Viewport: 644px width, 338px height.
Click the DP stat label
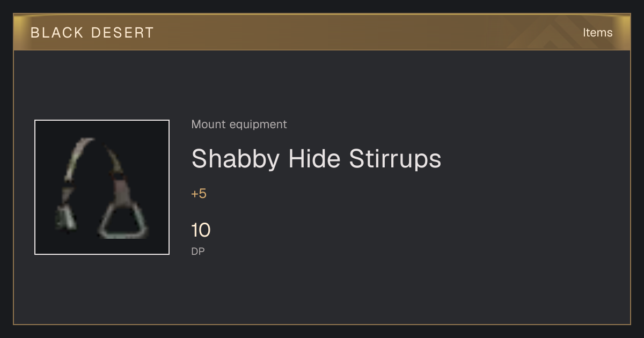coord(198,251)
